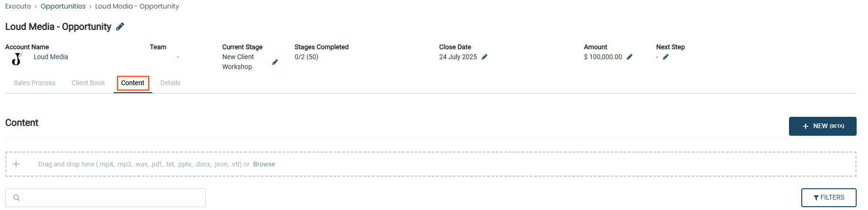Focus the content search field
The width and height of the screenshot is (868, 210).
[x=105, y=198]
